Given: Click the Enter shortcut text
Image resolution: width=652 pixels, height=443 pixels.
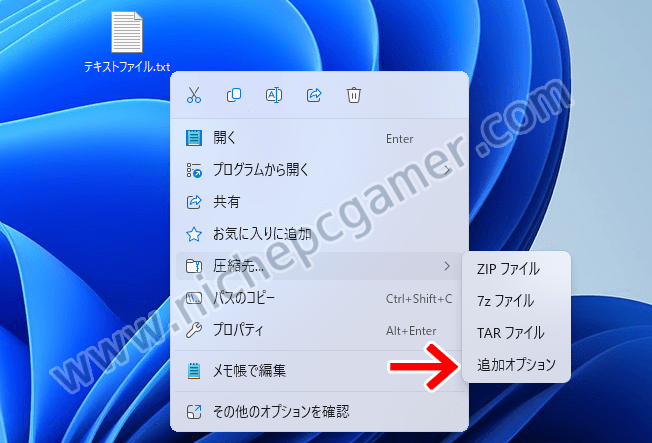Looking at the screenshot, I should tap(399, 139).
